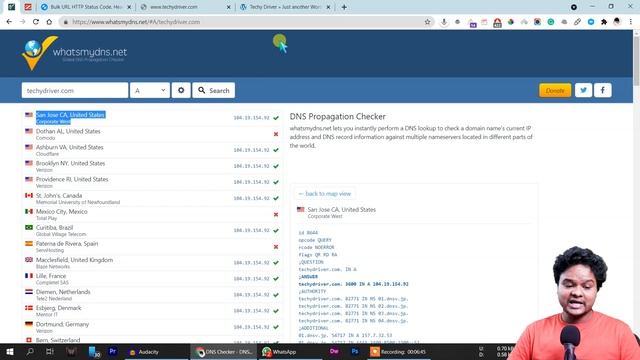Select the Brooklyn NY, United States server

click(x=152, y=166)
